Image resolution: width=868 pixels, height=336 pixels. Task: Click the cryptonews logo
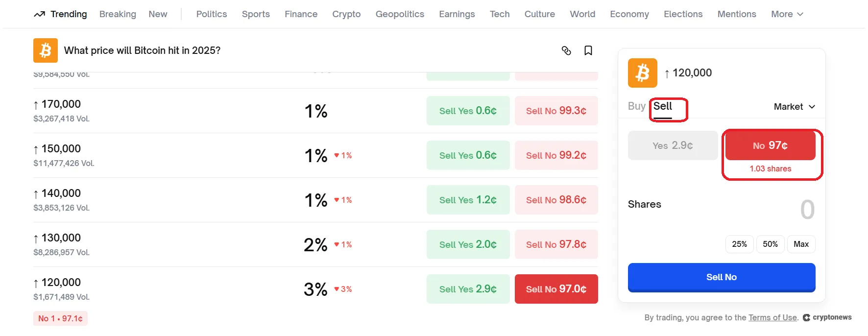pos(827,317)
